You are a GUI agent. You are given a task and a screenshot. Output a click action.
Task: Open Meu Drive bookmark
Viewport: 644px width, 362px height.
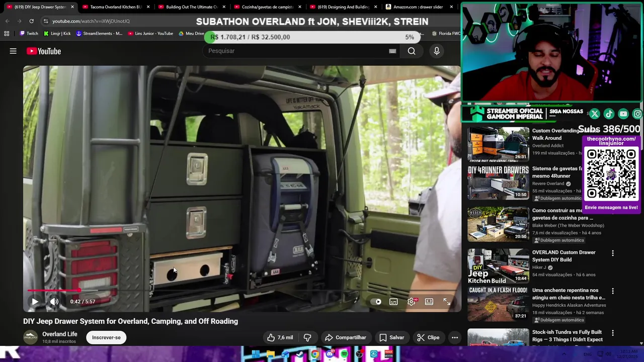[192, 34]
